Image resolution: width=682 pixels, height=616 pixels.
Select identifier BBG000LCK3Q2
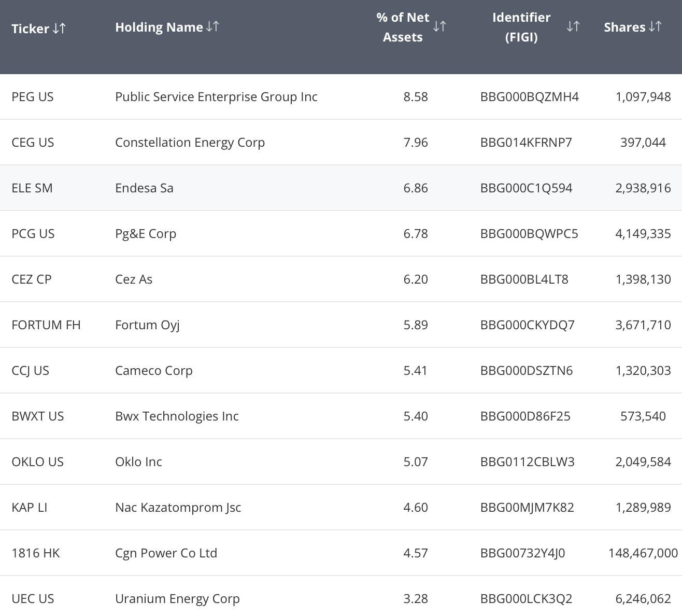point(527,599)
